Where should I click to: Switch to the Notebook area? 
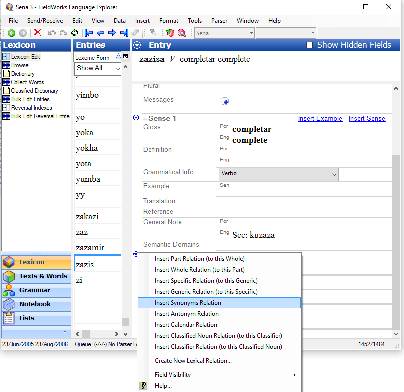click(36, 304)
